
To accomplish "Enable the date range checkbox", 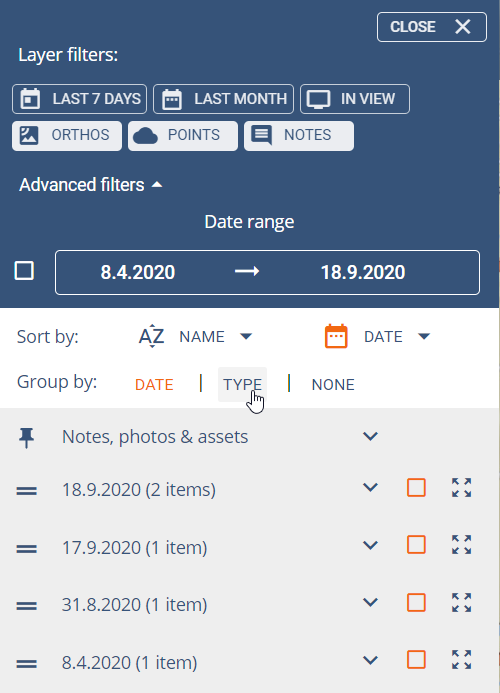I will [x=24, y=271].
